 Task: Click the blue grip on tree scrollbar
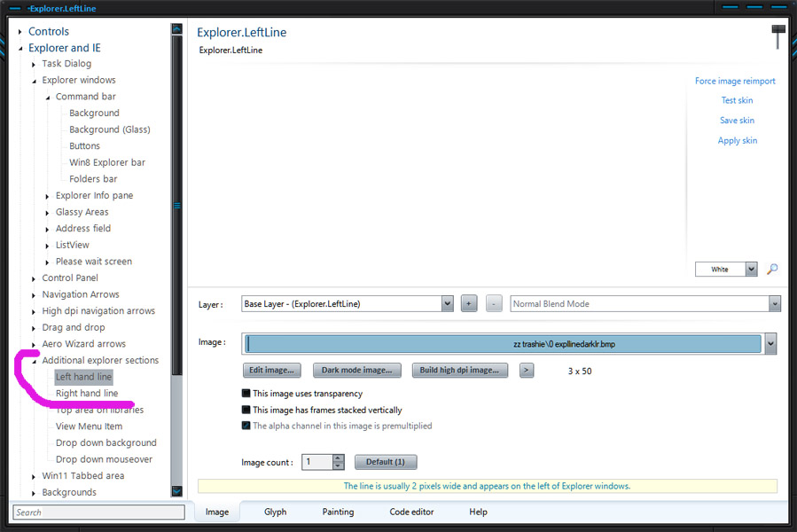click(x=176, y=206)
